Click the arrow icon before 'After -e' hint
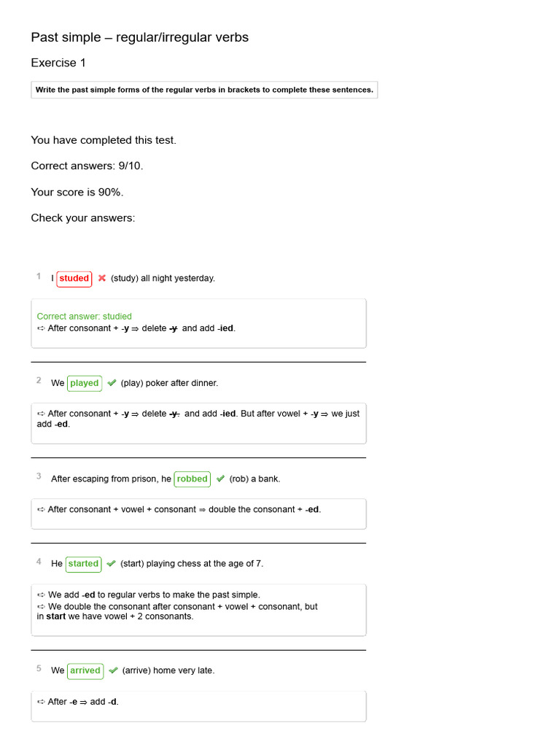The image size is (560, 747). 41,702
